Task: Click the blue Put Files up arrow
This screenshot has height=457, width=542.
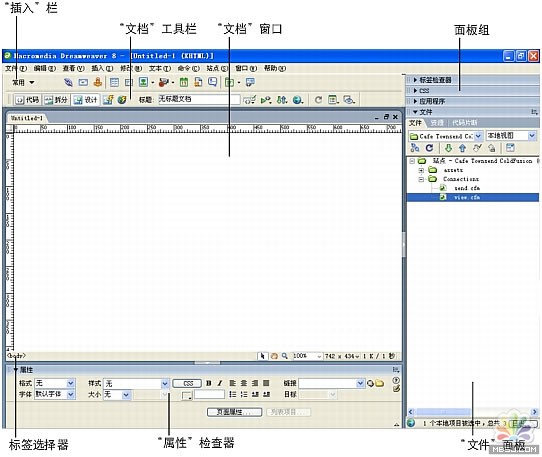Action: [462, 148]
